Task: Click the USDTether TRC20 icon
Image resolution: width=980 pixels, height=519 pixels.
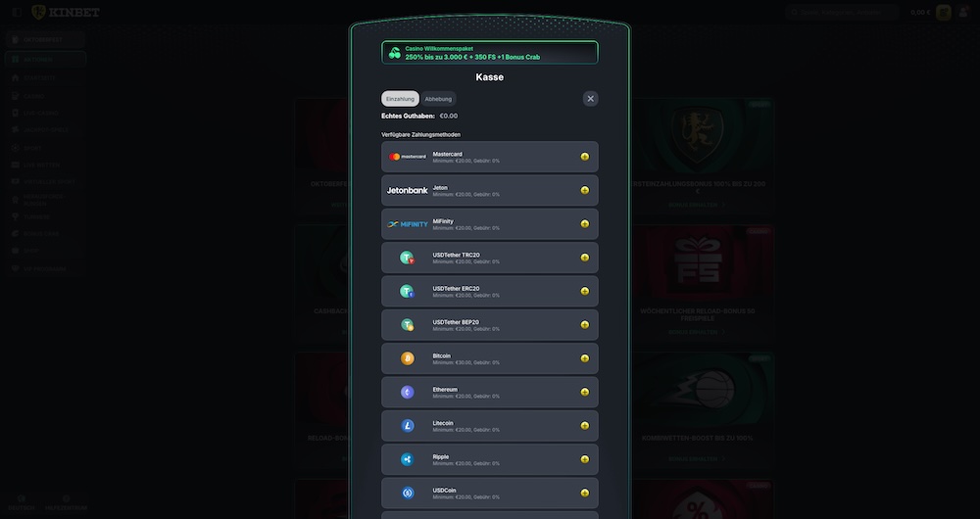Action: [x=407, y=258]
